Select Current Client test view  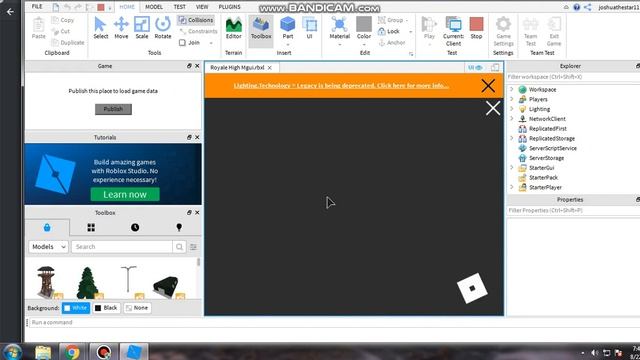click(x=453, y=31)
